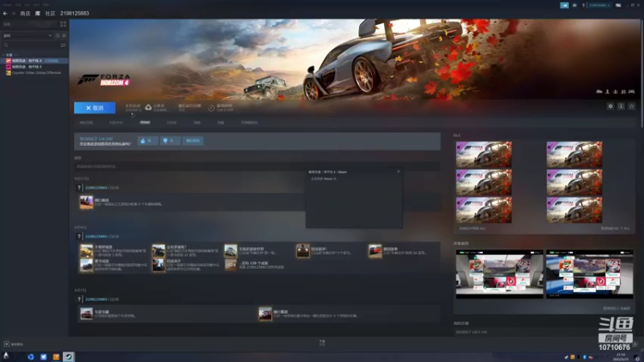This screenshot has width=644, height=362.
Task: Select Forza Horizon 4 in the game list
Action: 34,61
